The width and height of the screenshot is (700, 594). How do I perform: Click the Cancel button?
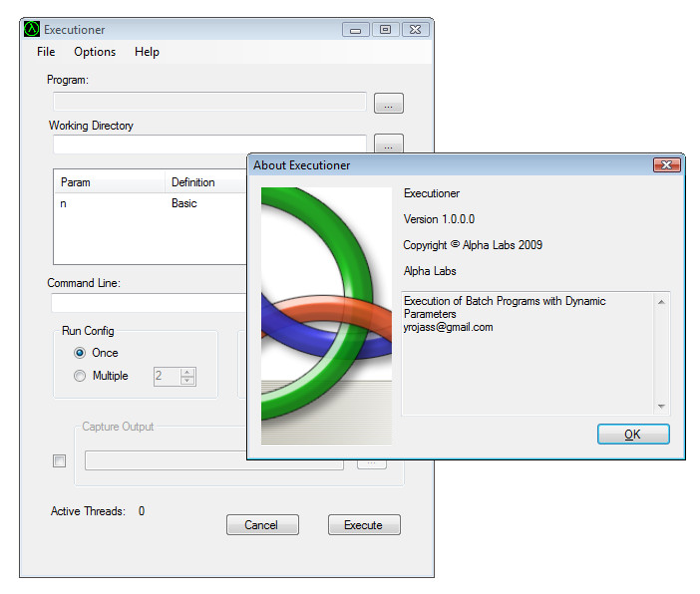coord(262,525)
